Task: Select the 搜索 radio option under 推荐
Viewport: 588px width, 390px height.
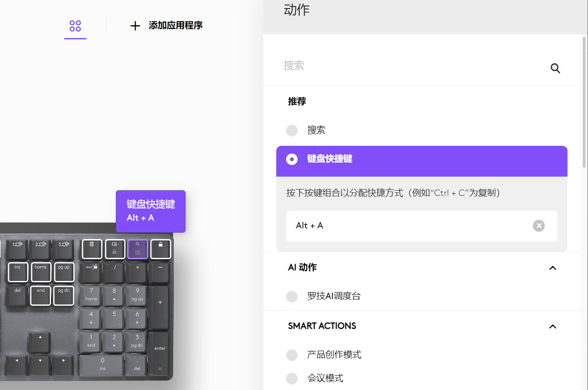Action: click(x=292, y=130)
